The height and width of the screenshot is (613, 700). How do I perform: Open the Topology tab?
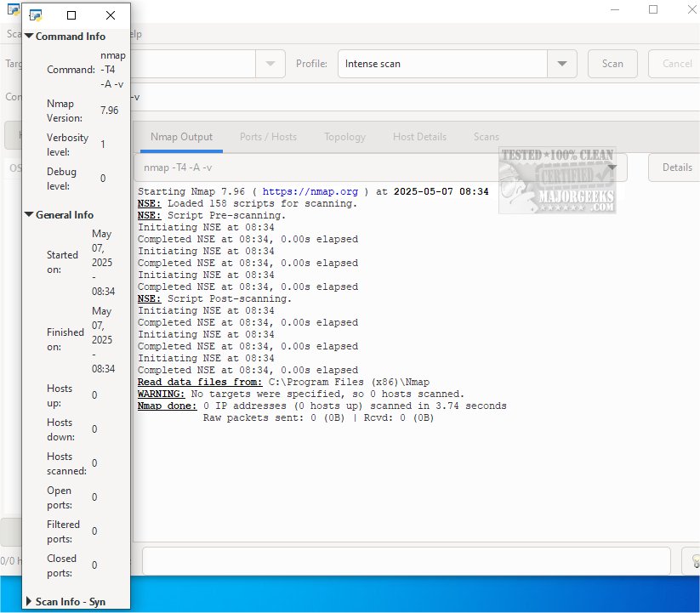344,137
